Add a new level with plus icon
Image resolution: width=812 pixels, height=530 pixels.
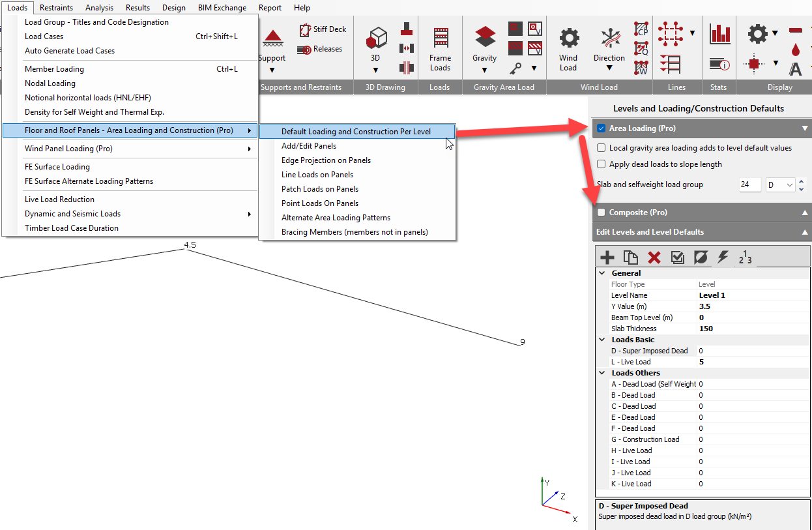607,258
